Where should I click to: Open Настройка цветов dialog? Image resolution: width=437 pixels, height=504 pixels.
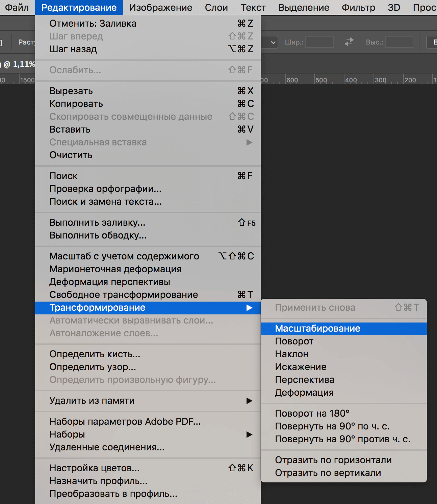95,468
